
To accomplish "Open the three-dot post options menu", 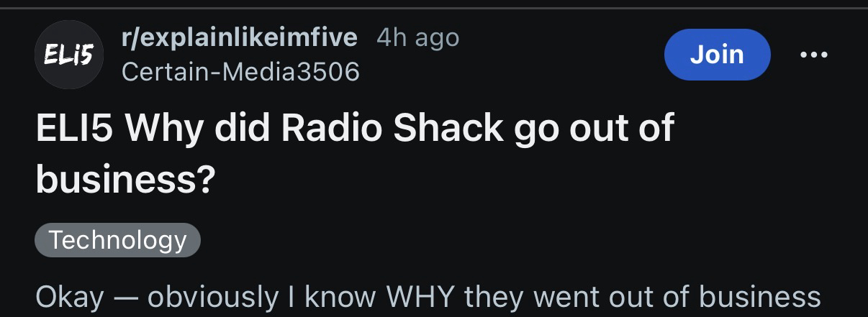I will (813, 55).
